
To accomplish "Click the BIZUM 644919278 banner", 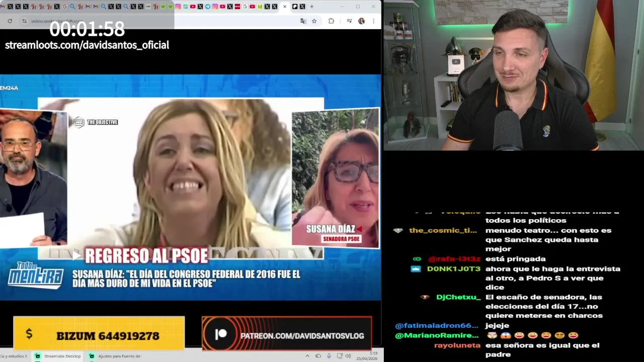I will point(99,333).
